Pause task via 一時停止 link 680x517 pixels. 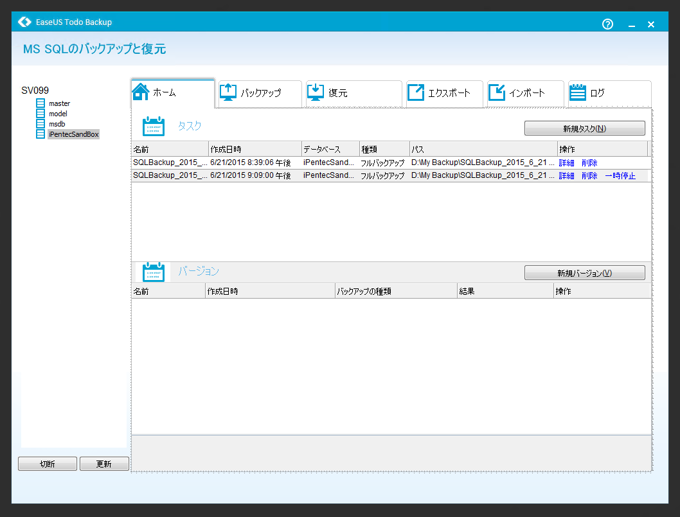pyautogui.click(x=620, y=176)
